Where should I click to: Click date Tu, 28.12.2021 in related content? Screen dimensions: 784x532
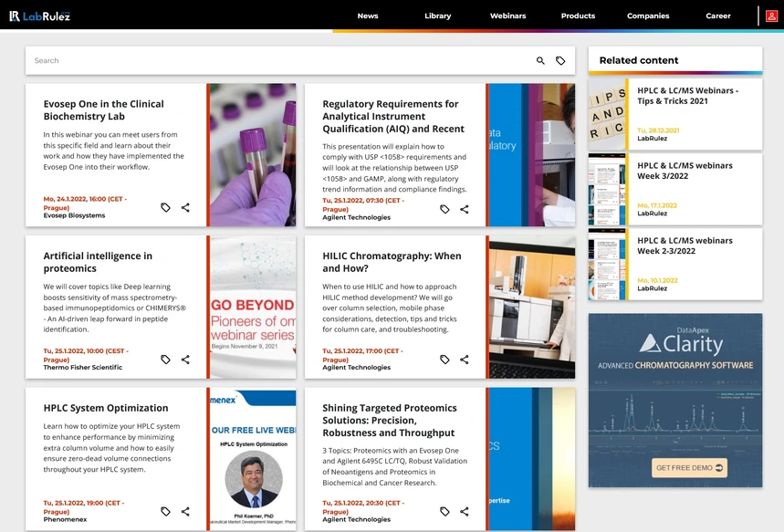(658, 130)
